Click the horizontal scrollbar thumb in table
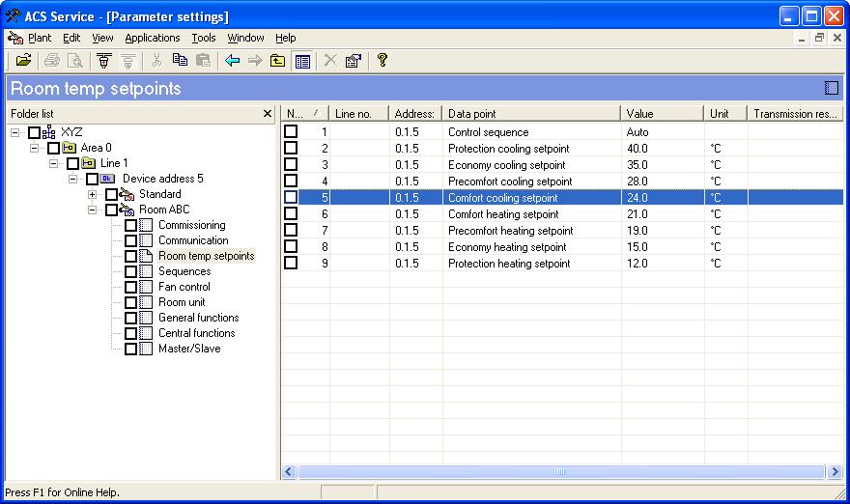 tap(561, 471)
